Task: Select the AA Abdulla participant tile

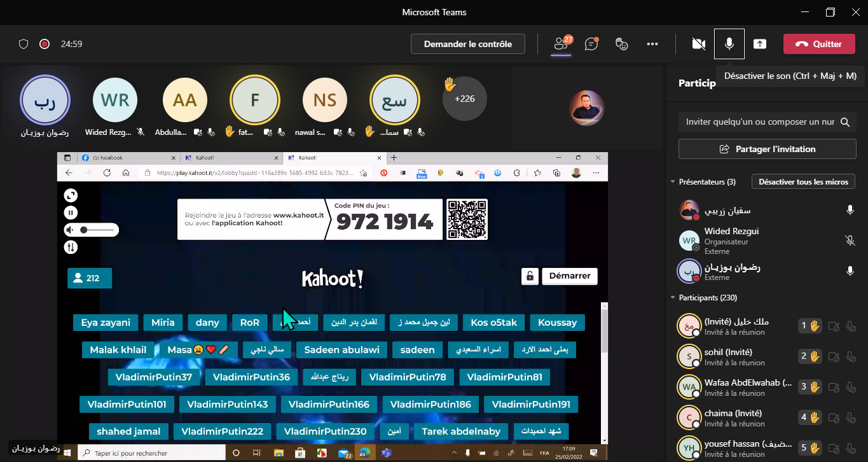Action: (x=185, y=100)
